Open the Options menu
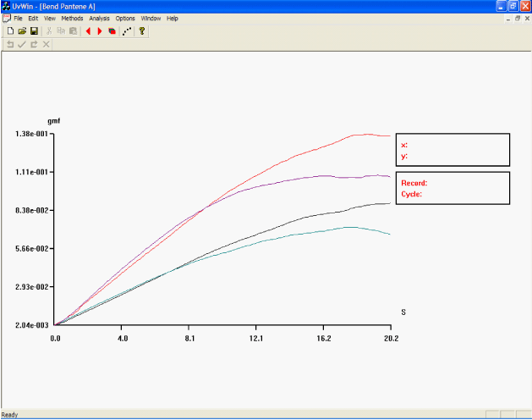 pyautogui.click(x=125, y=18)
